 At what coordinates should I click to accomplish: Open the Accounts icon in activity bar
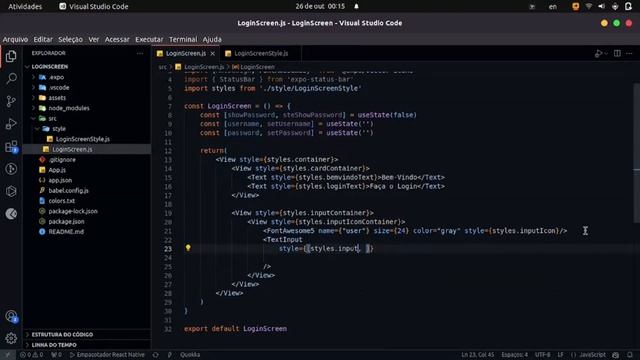(x=11, y=316)
